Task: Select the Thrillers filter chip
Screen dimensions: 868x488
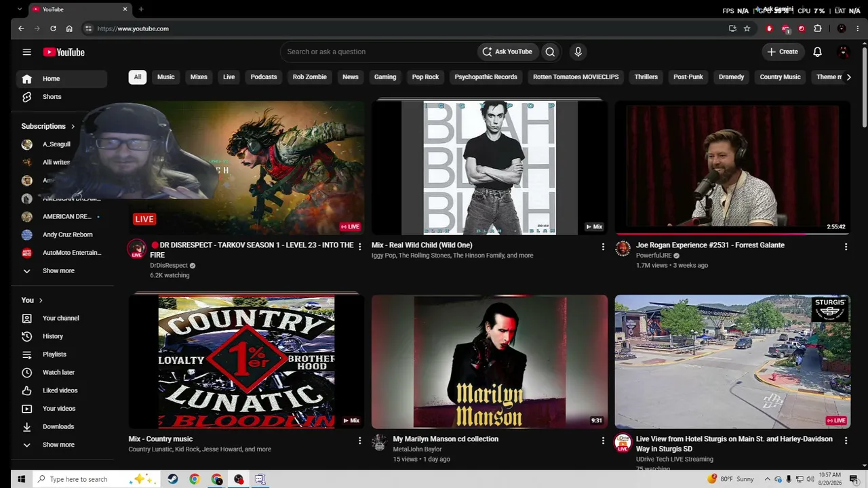Action: pyautogui.click(x=646, y=77)
